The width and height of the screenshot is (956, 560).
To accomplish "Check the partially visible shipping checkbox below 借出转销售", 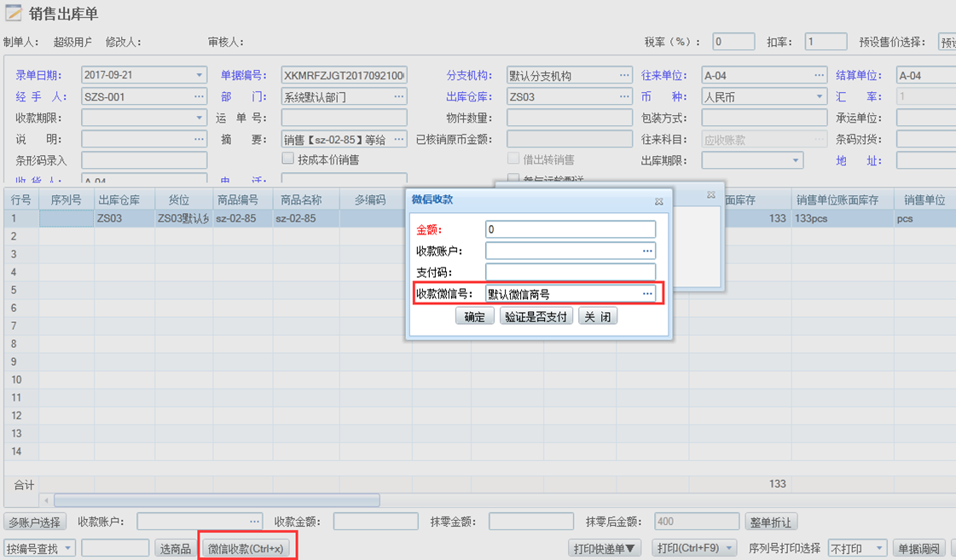I will tap(515, 177).
